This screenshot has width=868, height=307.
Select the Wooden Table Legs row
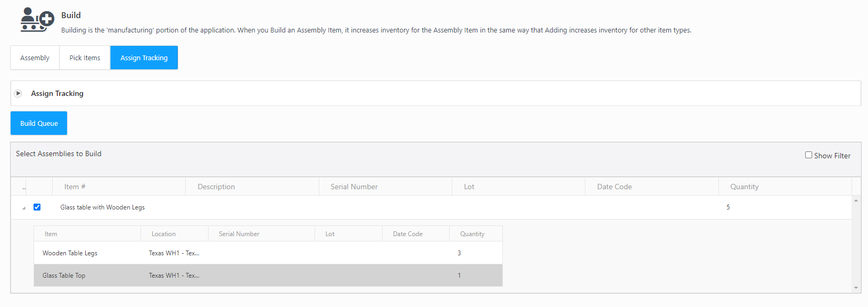click(70, 253)
